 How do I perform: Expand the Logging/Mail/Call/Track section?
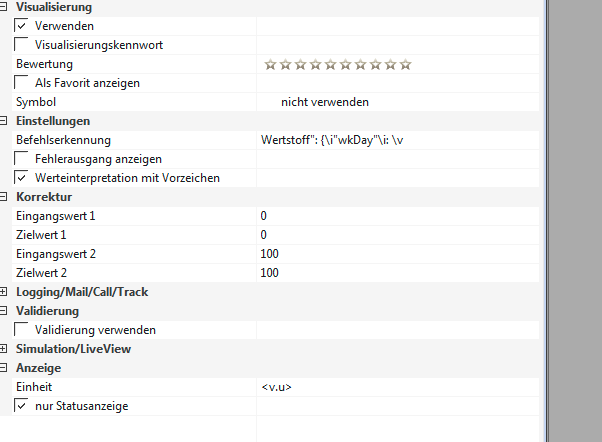6,292
